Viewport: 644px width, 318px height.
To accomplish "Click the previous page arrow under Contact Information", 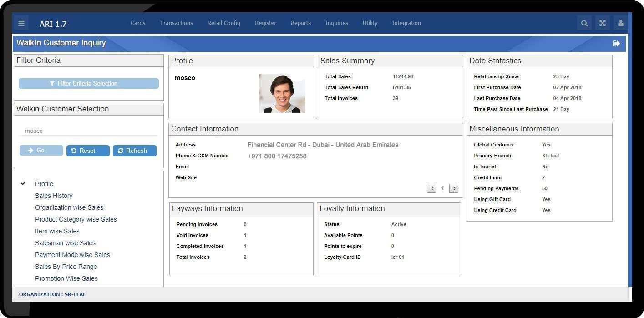I will click(x=431, y=188).
